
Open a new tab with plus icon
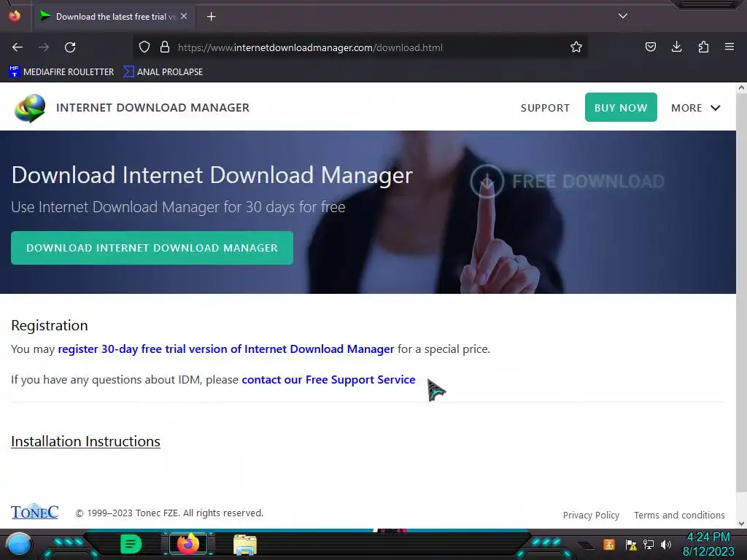point(211,17)
